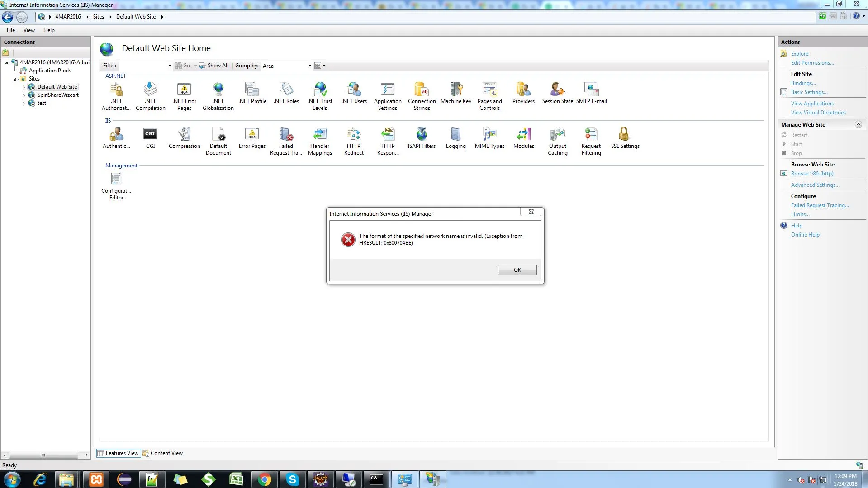The image size is (868, 488).
Task: Expand the Default Web Site tree node
Action: click(24, 87)
